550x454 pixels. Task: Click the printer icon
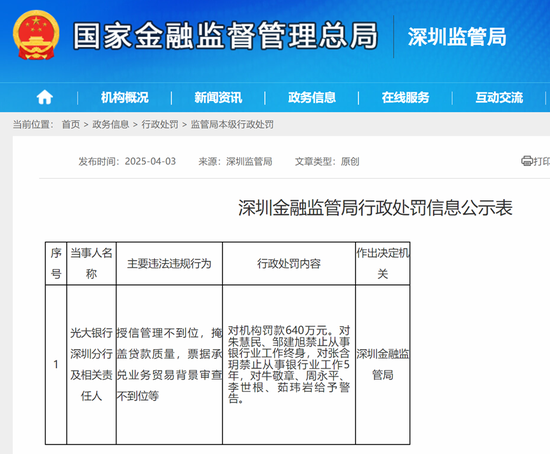[x=527, y=161]
